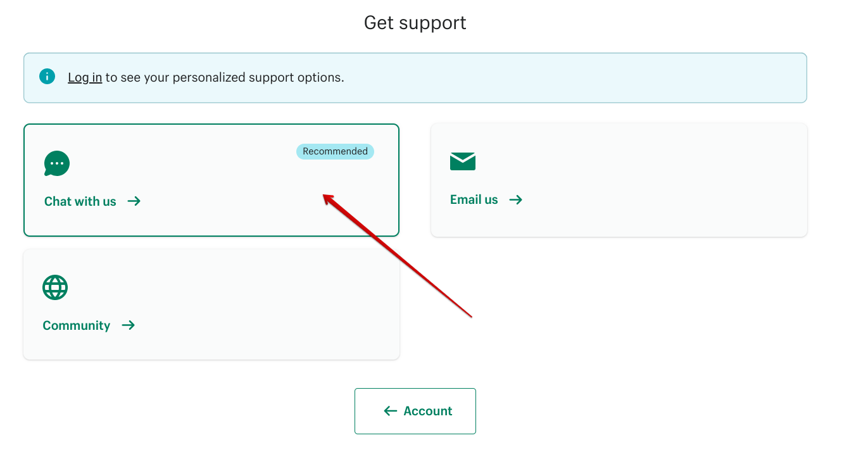
Task: Click the globe icon
Action: [55, 287]
